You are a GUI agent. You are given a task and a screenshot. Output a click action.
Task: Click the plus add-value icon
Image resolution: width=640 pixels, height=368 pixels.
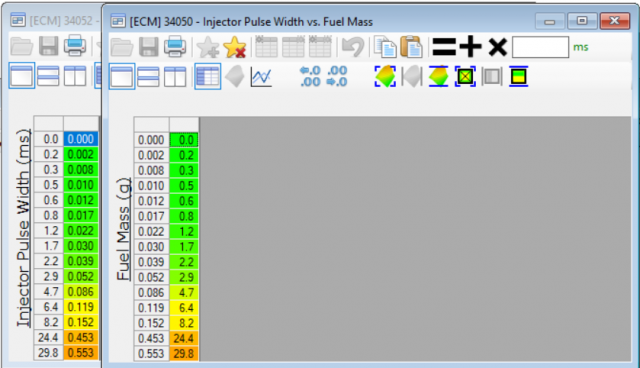point(471,46)
